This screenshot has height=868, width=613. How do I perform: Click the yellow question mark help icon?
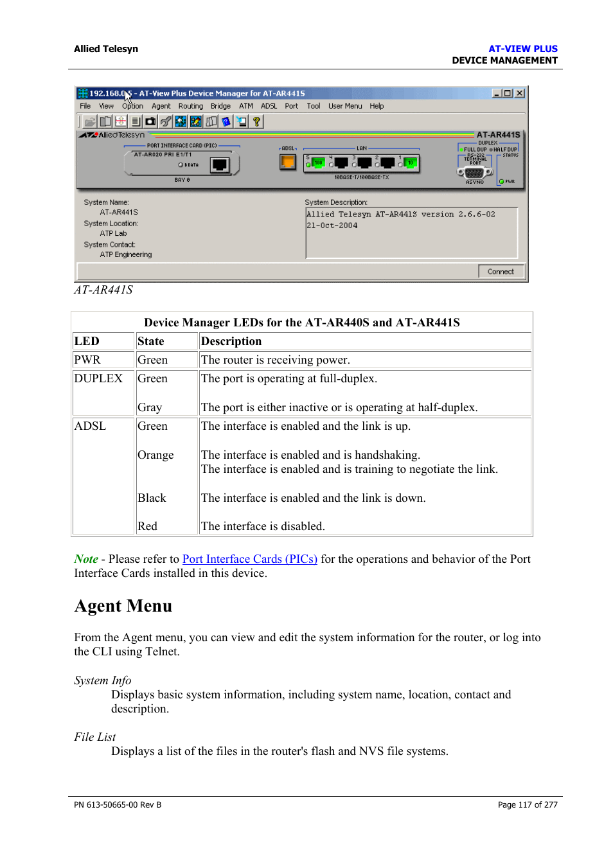(256, 121)
